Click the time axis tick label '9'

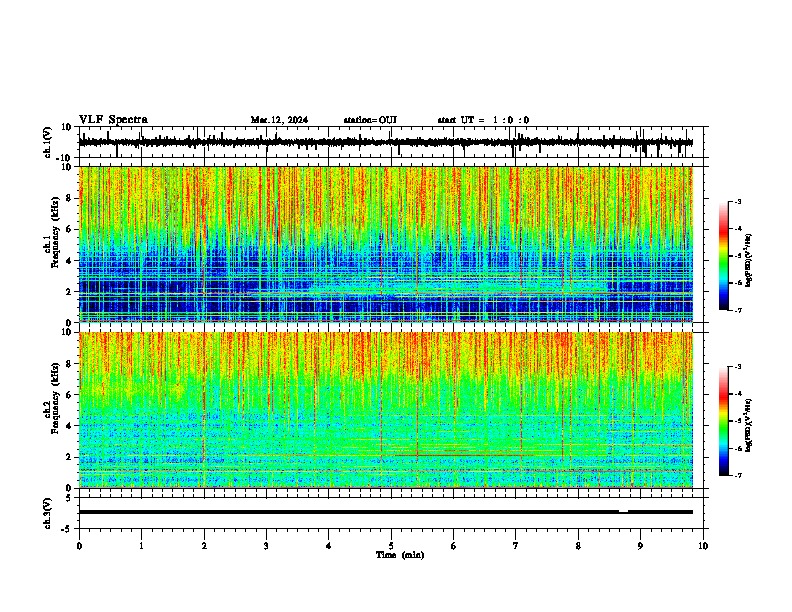[x=640, y=546]
